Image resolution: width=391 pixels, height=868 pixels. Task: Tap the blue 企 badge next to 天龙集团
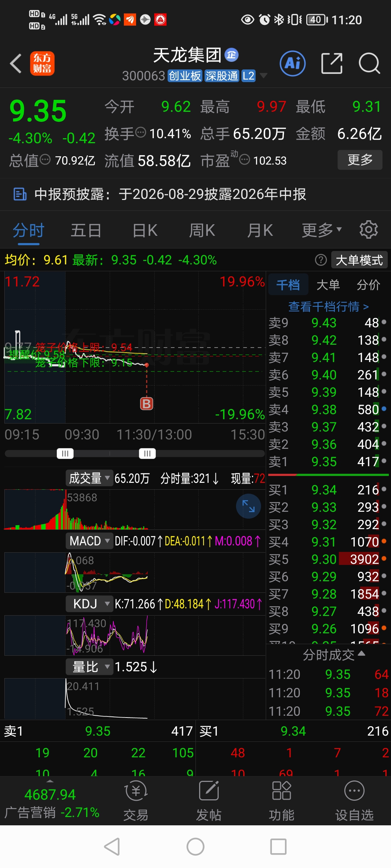coord(231,55)
